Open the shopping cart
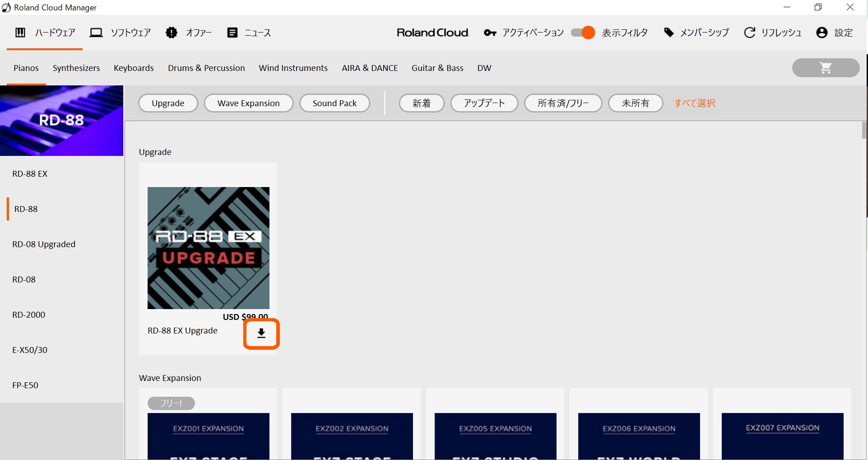The width and height of the screenshot is (868, 460). point(826,68)
